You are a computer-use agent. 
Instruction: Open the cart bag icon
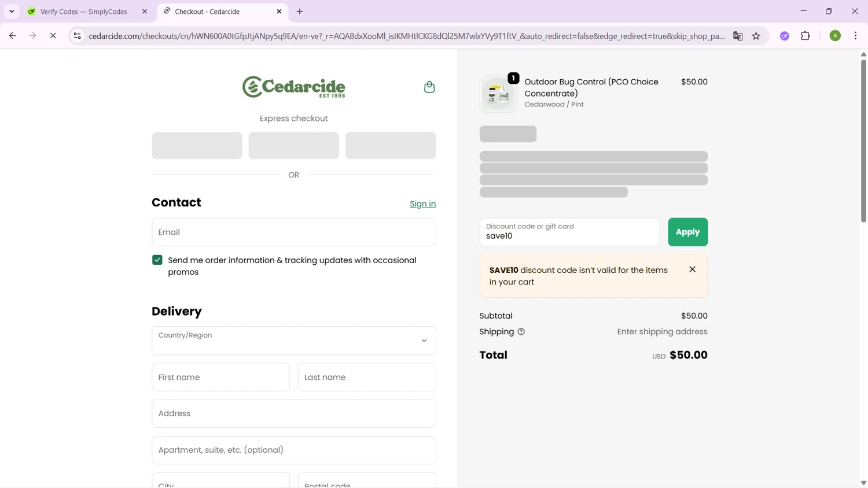click(x=429, y=87)
